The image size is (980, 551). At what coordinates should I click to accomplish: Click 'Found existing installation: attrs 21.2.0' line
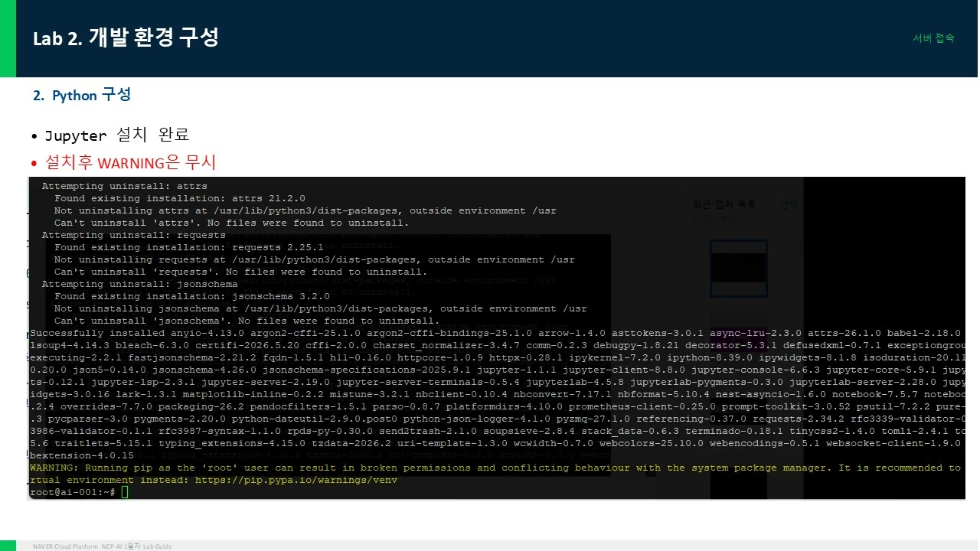(x=179, y=198)
